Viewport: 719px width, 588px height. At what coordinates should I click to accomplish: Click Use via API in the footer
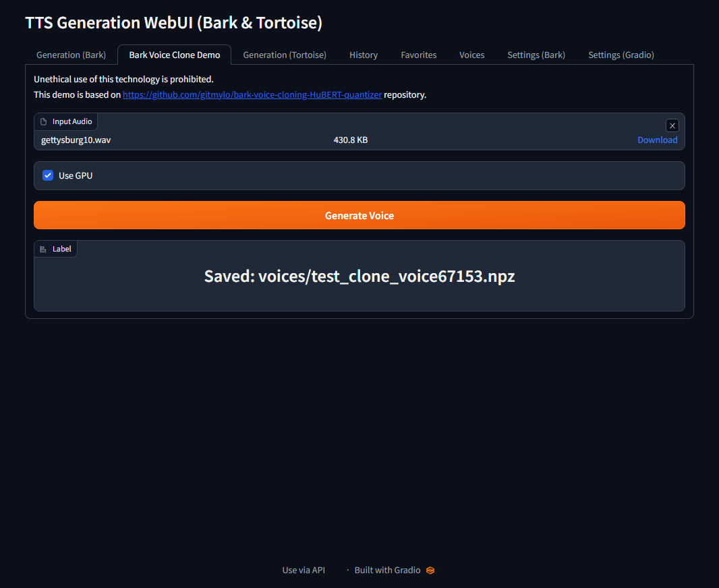pos(304,570)
